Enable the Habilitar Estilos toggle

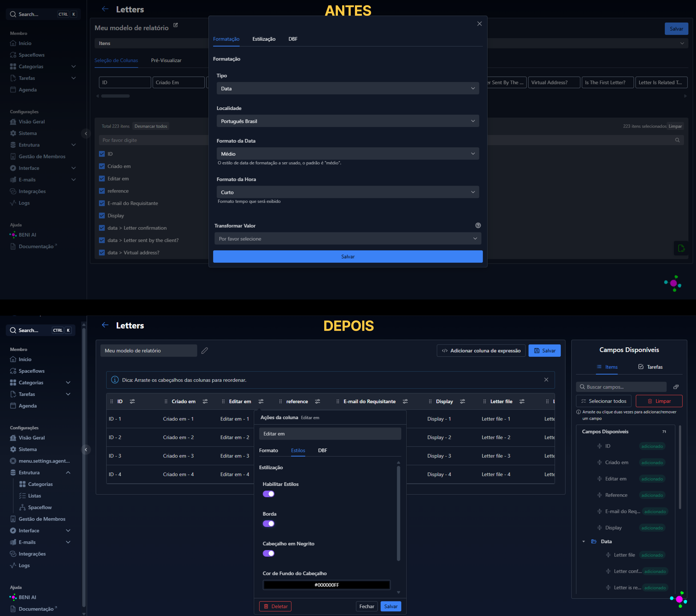pyautogui.click(x=269, y=494)
